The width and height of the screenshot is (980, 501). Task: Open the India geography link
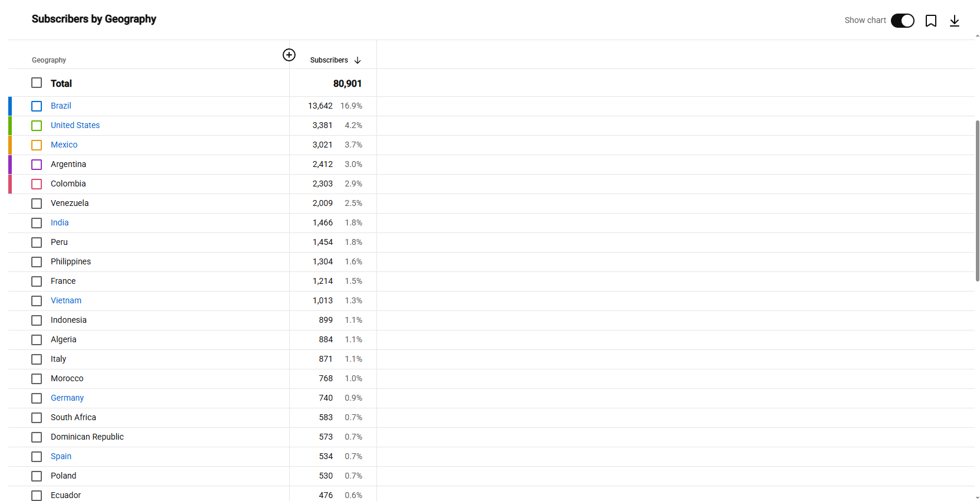pyautogui.click(x=60, y=222)
